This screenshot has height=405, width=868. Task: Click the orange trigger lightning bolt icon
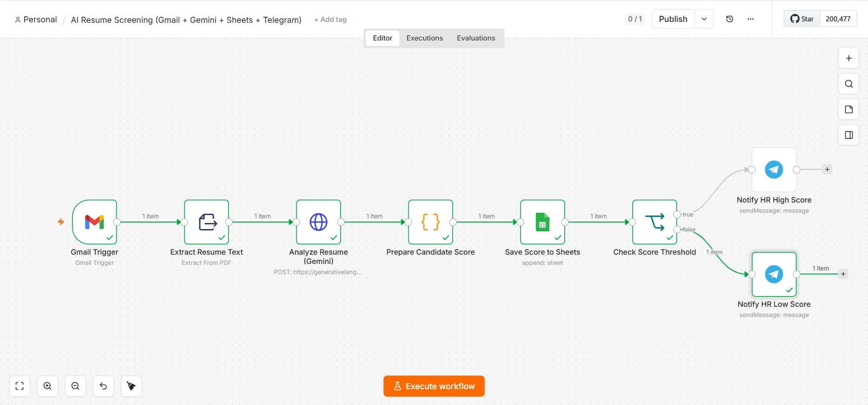[61, 222]
